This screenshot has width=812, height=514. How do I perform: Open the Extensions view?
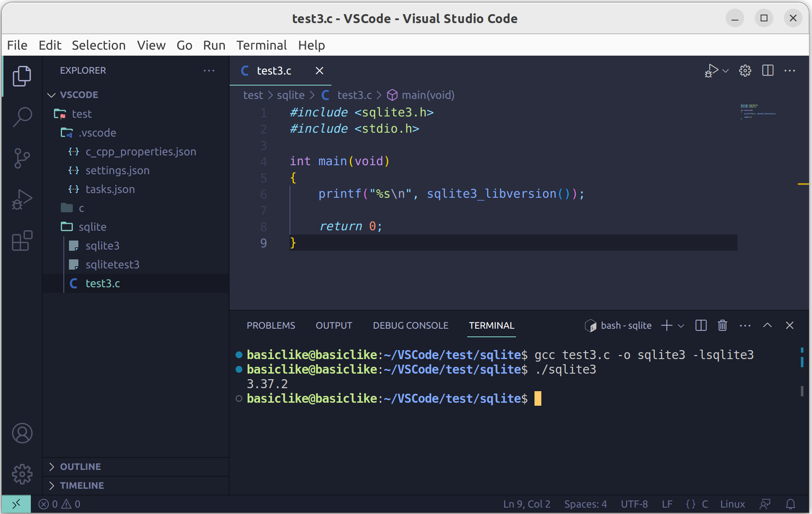(22, 241)
